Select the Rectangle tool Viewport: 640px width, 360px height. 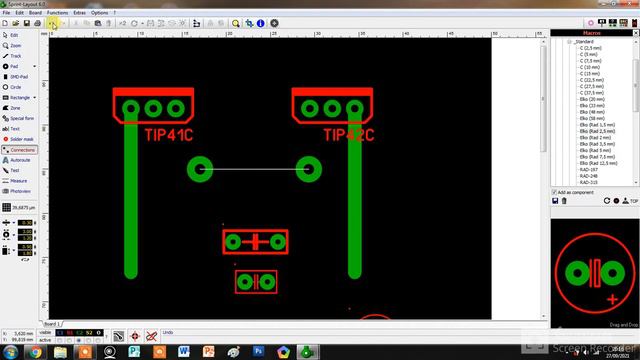coord(16,98)
